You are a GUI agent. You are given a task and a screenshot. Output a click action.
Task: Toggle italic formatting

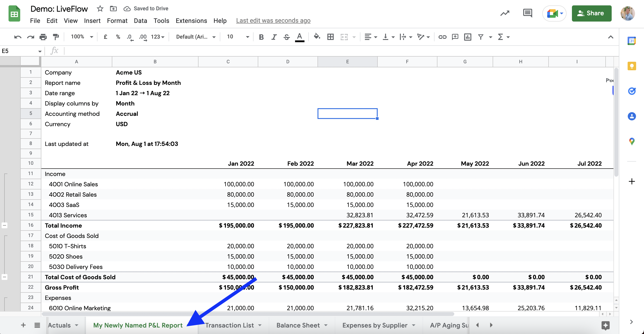tap(274, 37)
